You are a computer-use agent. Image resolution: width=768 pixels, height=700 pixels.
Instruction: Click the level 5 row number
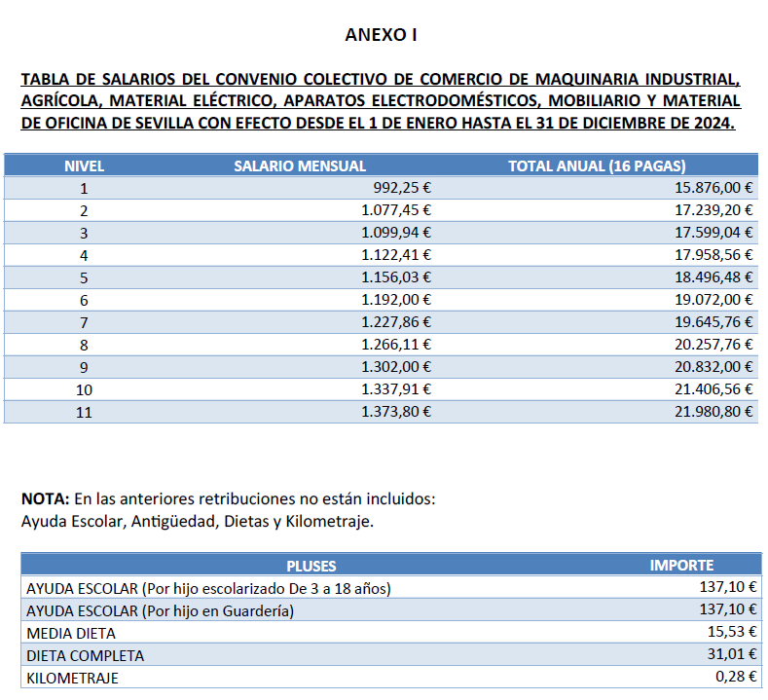click(84, 277)
